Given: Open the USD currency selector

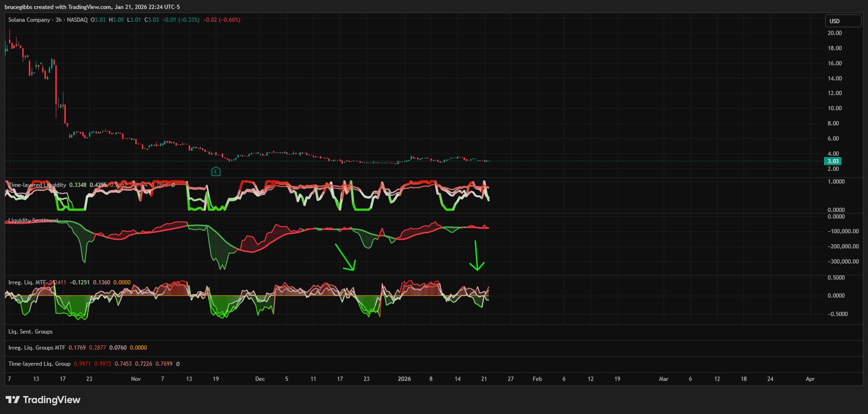Looking at the screenshot, I should [842, 21].
